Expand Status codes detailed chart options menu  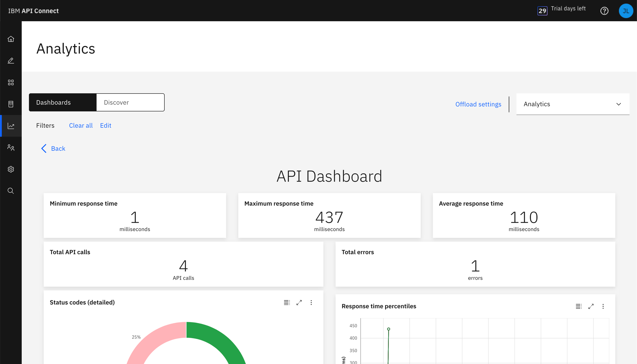tap(311, 302)
